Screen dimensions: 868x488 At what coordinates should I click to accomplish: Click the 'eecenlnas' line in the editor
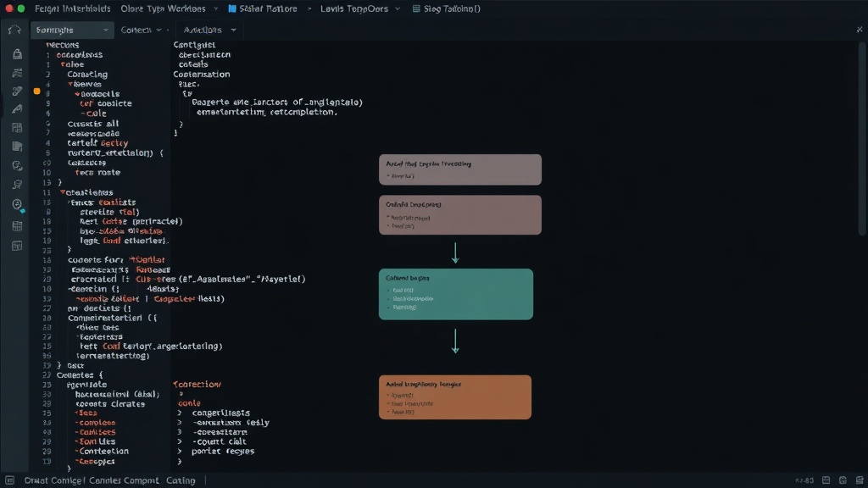pos(79,55)
